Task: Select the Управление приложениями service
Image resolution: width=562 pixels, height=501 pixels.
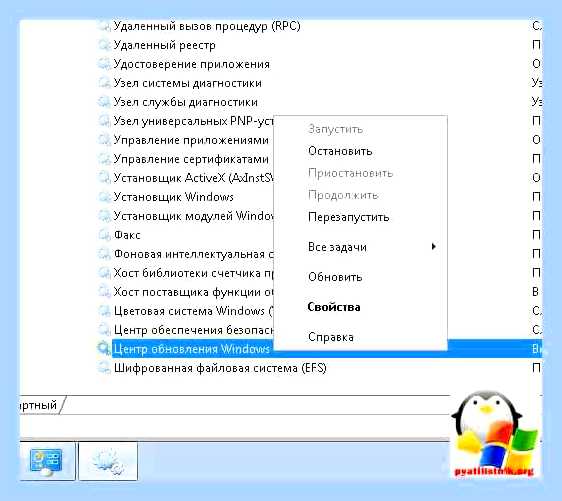Action: [x=191, y=140]
